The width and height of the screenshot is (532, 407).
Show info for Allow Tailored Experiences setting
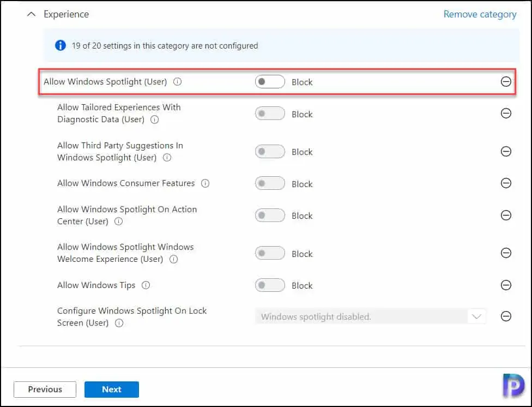coord(154,119)
